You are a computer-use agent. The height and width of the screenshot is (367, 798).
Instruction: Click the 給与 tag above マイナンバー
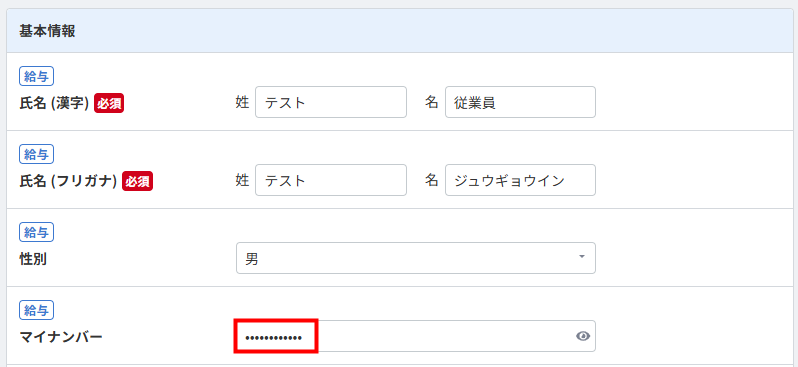pos(37,310)
